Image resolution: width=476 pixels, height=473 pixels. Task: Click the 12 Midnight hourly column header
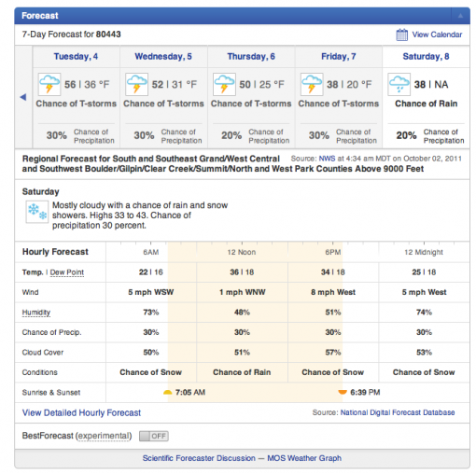[424, 252]
